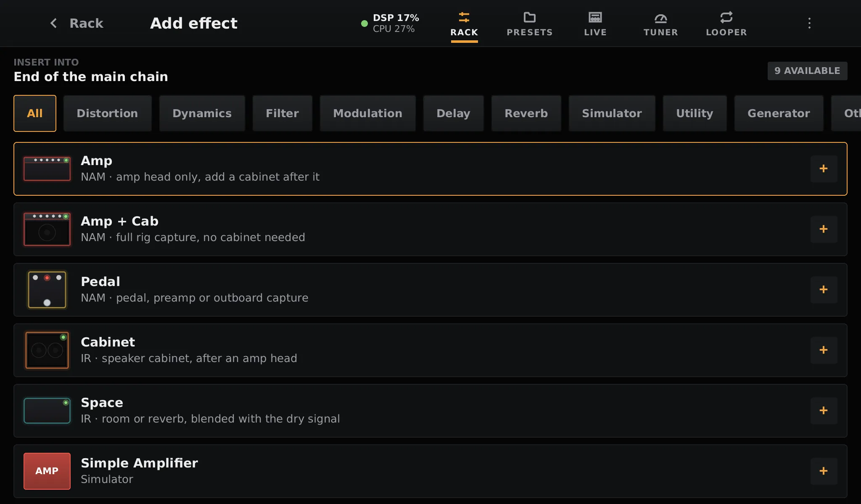Screen dimensions: 861x504
Task: Click the 'Rack' back label
Action: tap(86, 23)
